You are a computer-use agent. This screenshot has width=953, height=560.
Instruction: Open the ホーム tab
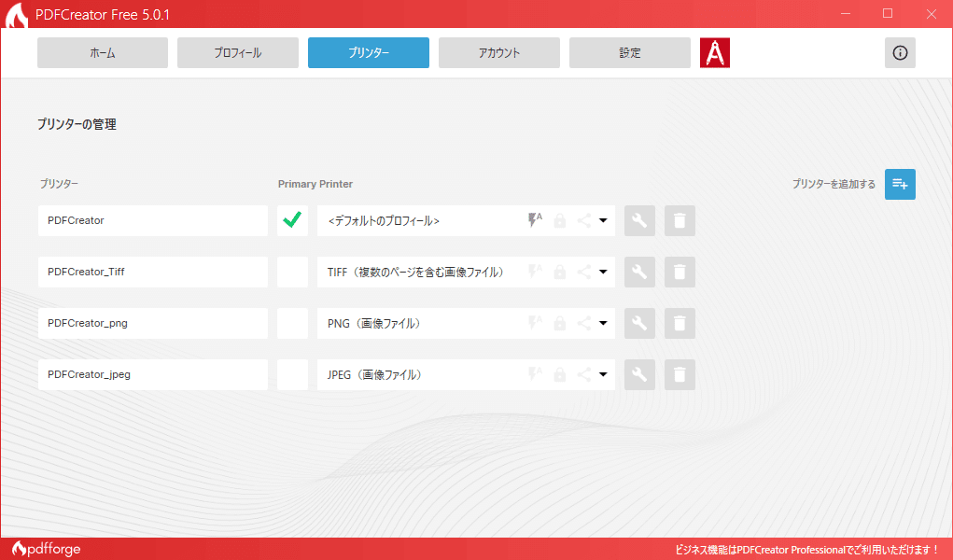point(102,53)
